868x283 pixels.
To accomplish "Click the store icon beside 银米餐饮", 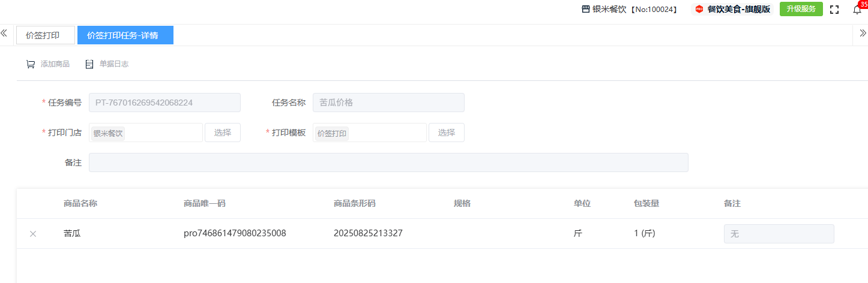I will (x=586, y=10).
